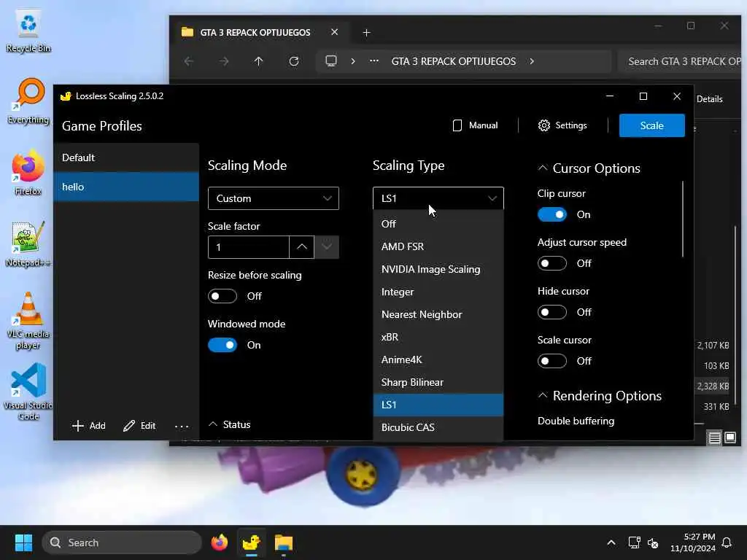Select Off in scaling type list
The width and height of the screenshot is (747, 560).
tap(438, 224)
